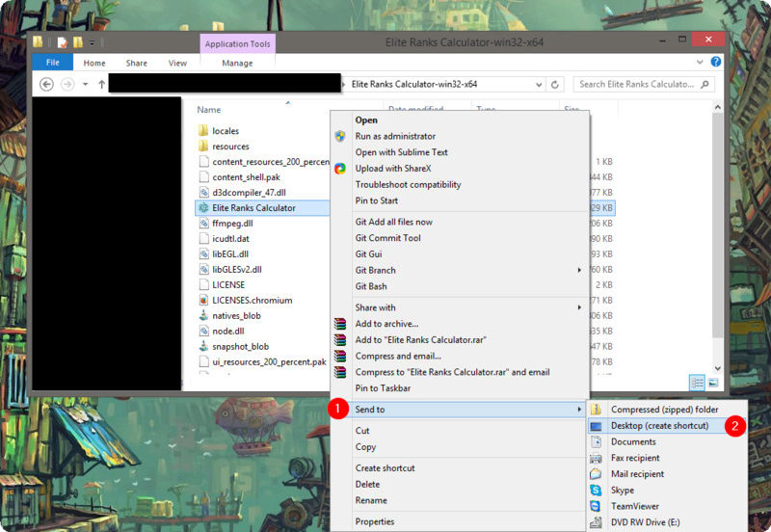771x532 pixels.
Task: Choose Rename in the context menu
Action: [x=460, y=500]
